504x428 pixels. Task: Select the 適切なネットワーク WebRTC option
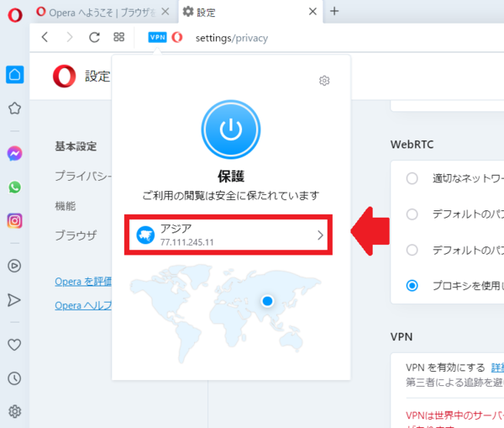pyautogui.click(x=412, y=178)
